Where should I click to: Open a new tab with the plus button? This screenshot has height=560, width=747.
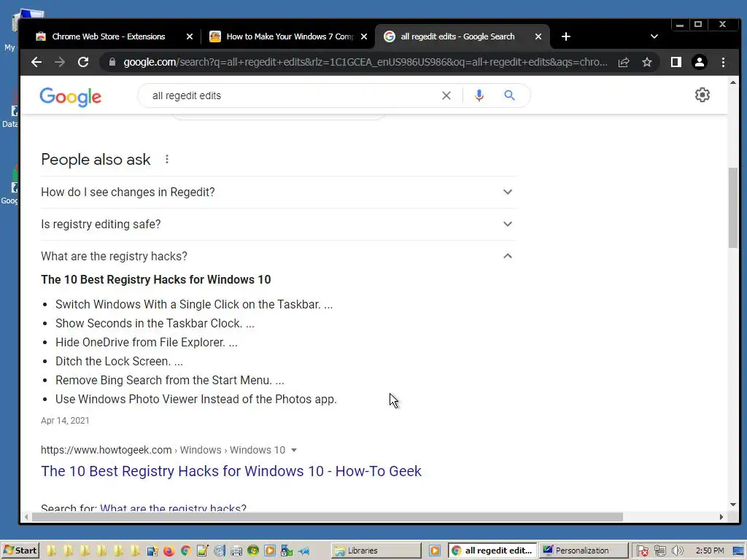(x=566, y=36)
